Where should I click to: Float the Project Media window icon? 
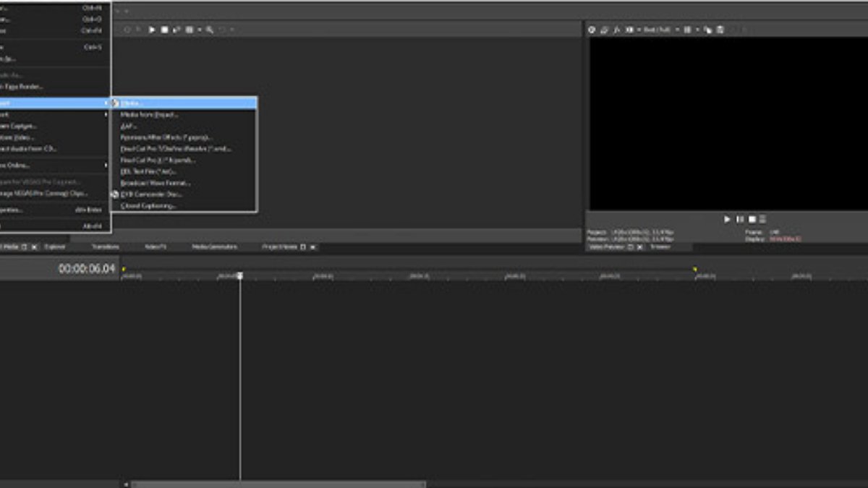[25, 247]
